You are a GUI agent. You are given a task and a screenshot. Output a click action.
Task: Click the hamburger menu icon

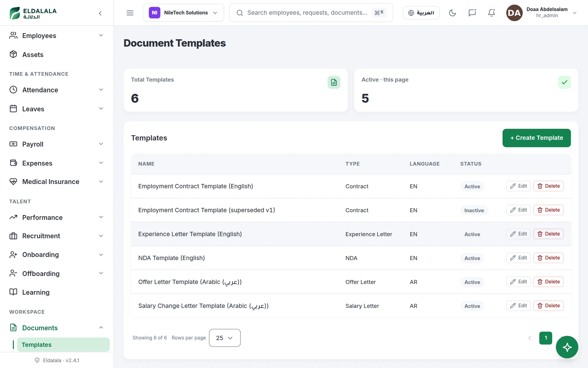click(x=130, y=13)
